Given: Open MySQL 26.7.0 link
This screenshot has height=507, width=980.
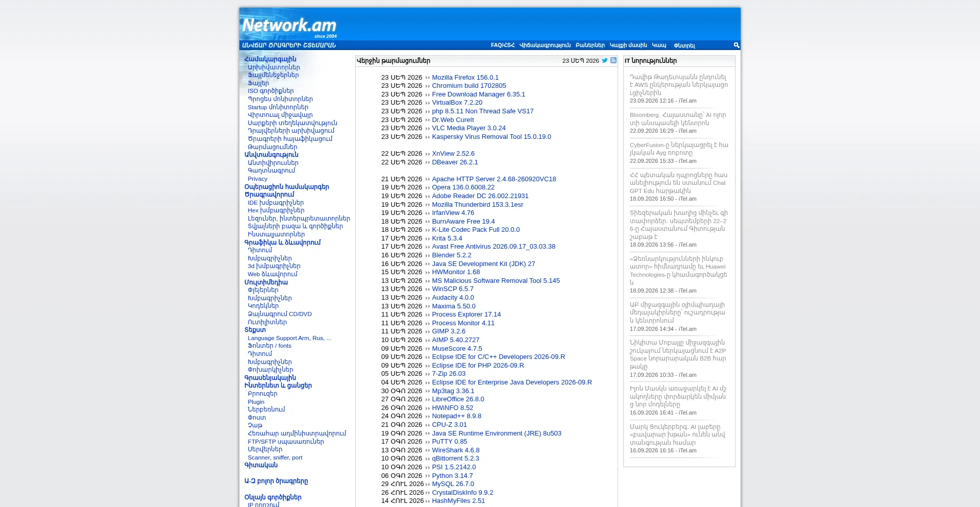Looking at the screenshot, I should pos(453,484).
